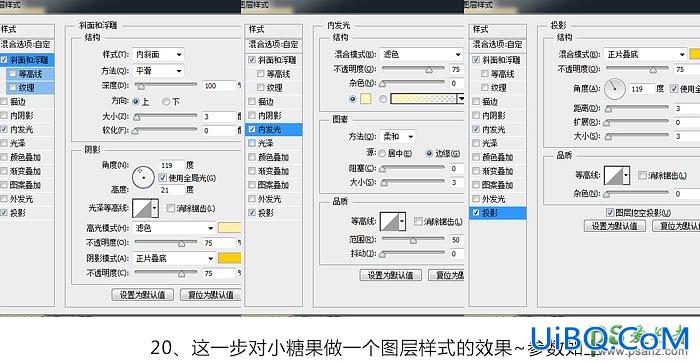This screenshot has width=700, height=363.
Task: Click 内发光 范围 field showing 50
Action: [456, 240]
